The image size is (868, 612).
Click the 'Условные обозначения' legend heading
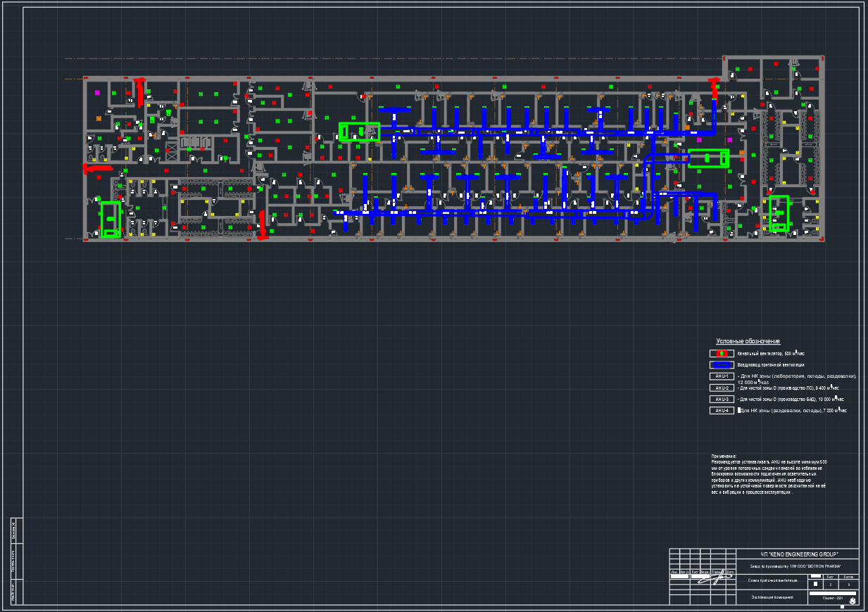pyautogui.click(x=748, y=341)
